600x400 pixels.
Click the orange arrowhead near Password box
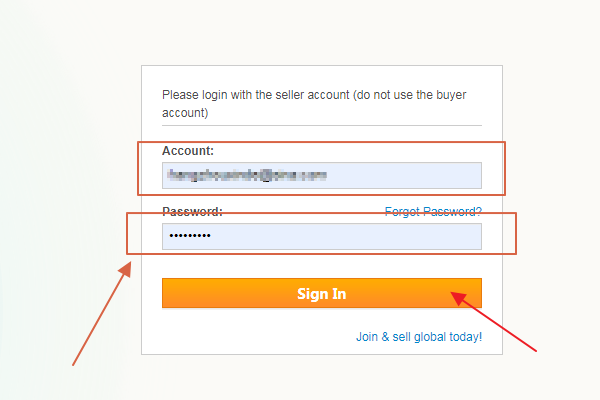[x=125, y=269]
